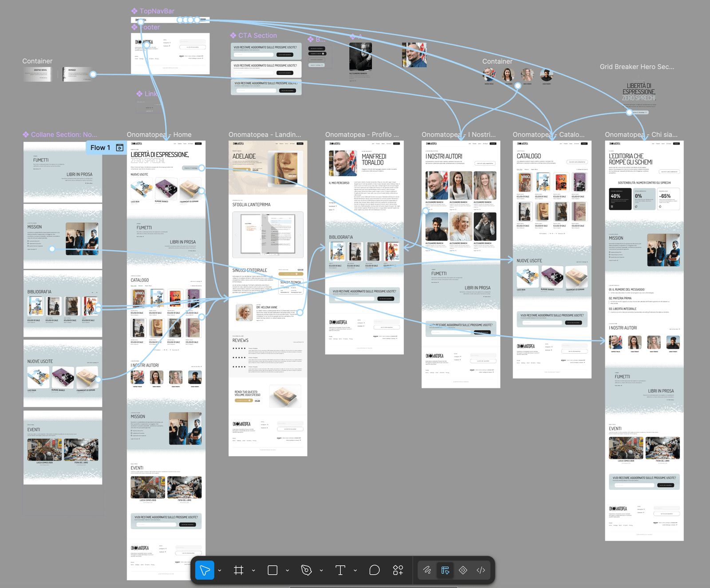Play the Flow 1 prototype
Image resolution: width=710 pixels, height=588 pixels.
[120, 148]
